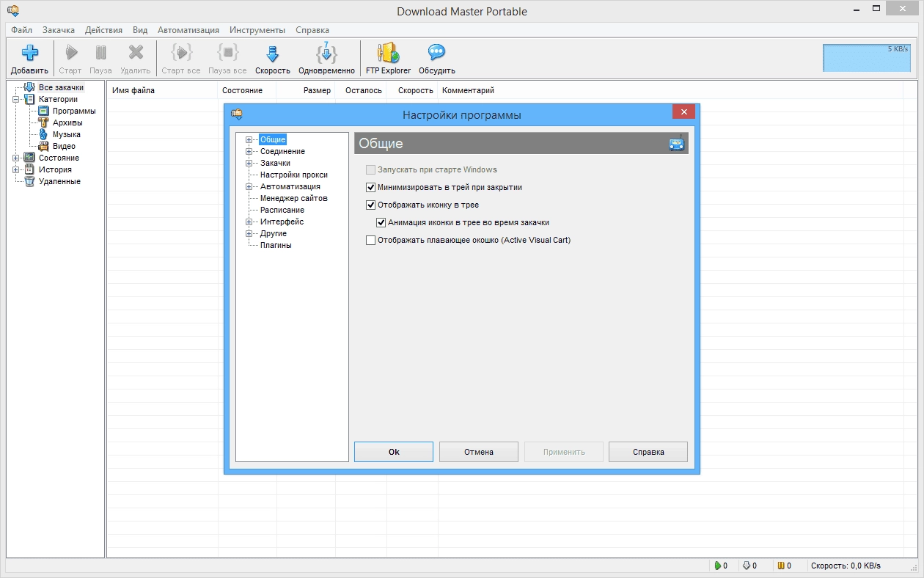Open the Файл menu
Viewport: 924px width, 578px height.
[22, 30]
